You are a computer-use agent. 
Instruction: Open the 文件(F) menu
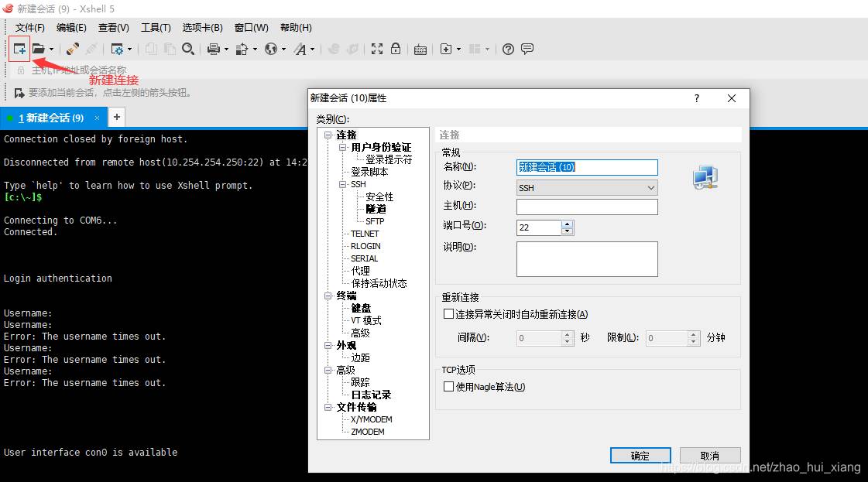click(30, 28)
